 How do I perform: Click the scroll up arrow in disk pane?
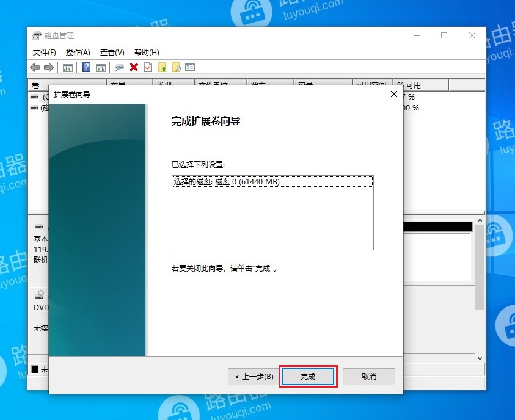480,221
